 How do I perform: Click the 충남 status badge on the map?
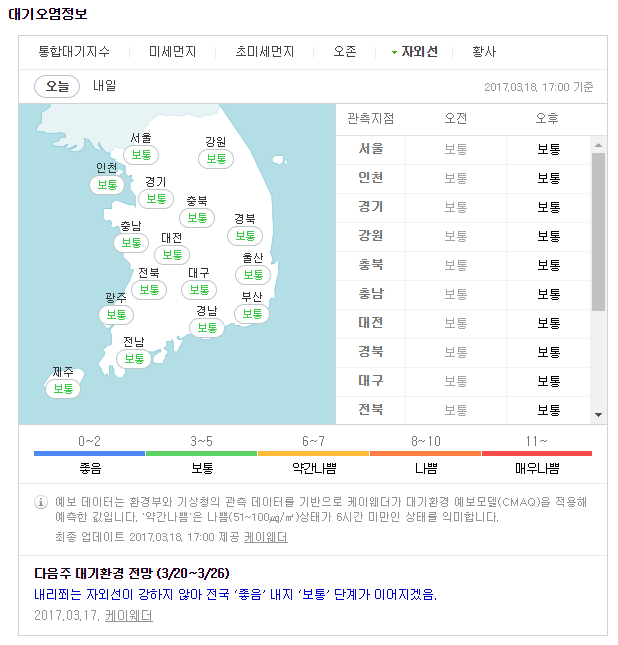point(131,243)
